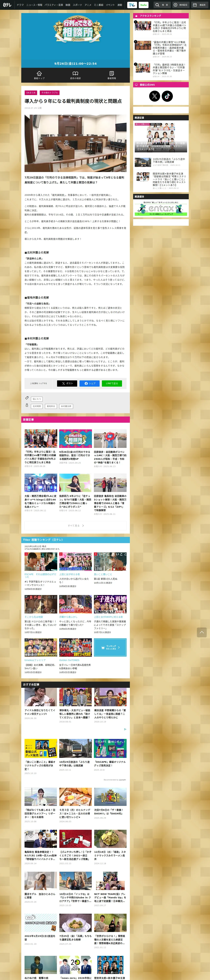
Task: Select バラエティ・音楽 in the top navigation
Action: (x=54, y=5)
